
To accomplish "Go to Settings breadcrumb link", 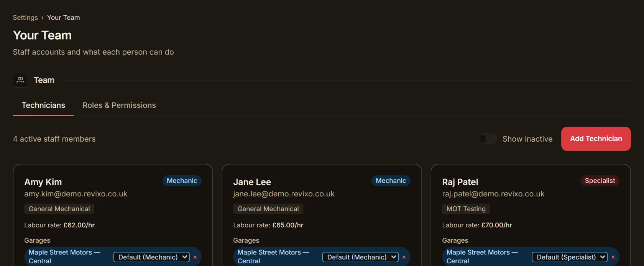I will 25,18.
